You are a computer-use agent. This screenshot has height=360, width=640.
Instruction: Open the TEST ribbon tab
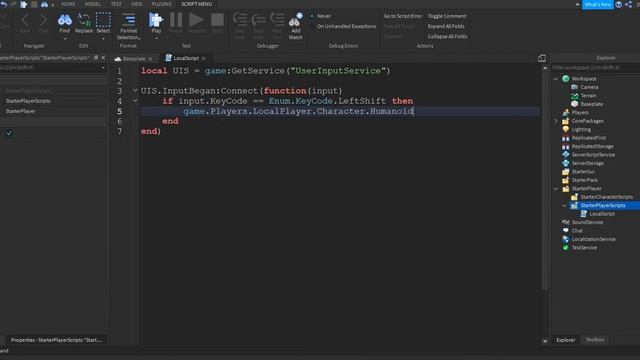(116, 4)
